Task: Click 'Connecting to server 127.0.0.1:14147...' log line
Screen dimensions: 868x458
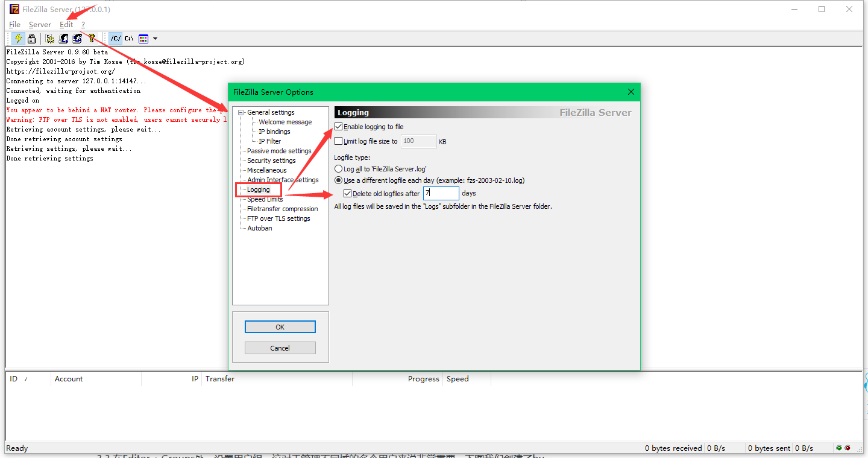Action: click(76, 81)
